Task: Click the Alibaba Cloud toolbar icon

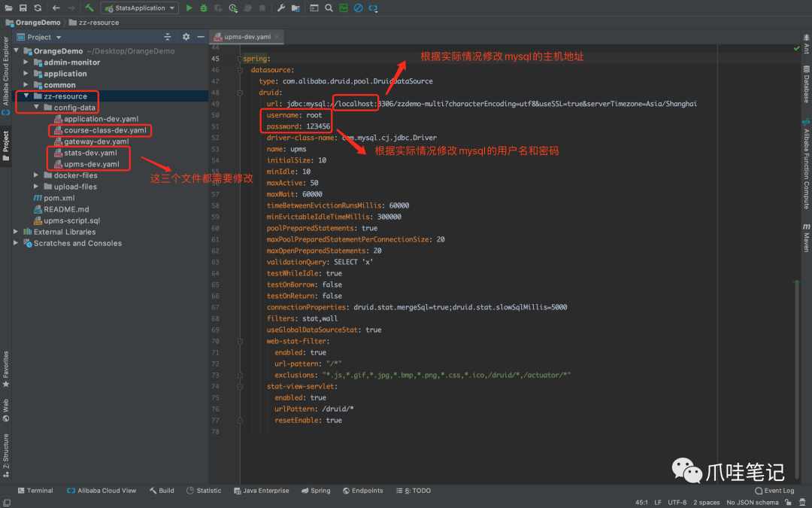Action: tap(373, 8)
